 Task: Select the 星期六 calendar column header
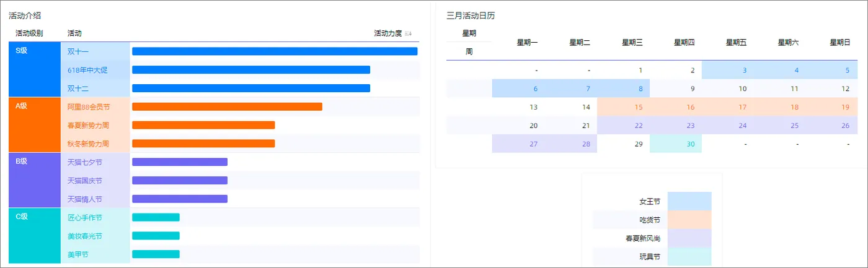788,42
